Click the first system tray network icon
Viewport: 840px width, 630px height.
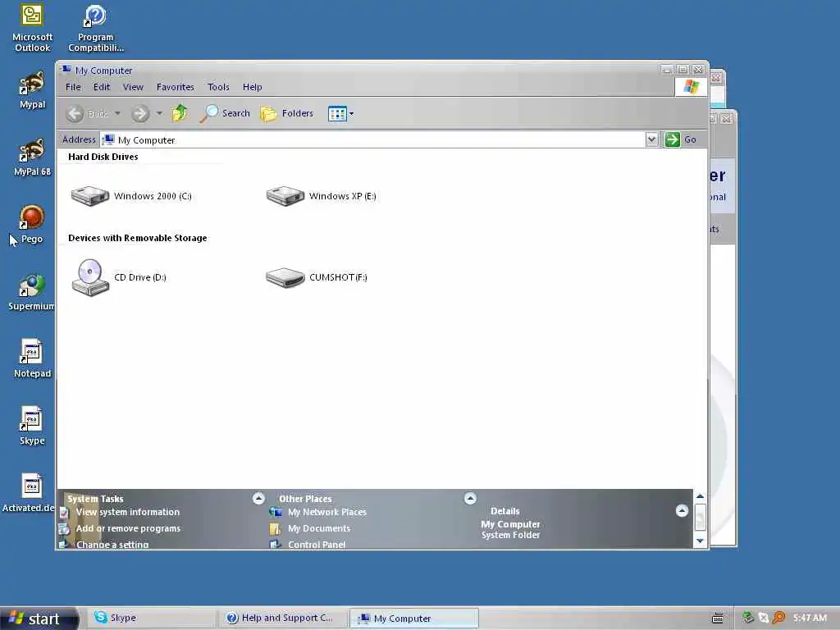[748, 619]
